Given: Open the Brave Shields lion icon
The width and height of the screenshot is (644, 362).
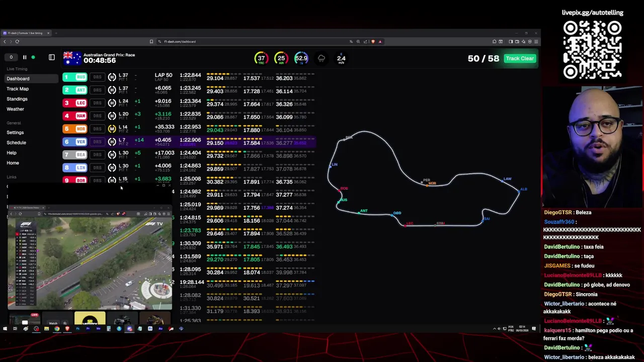Looking at the screenshot, I should [373, 42].
